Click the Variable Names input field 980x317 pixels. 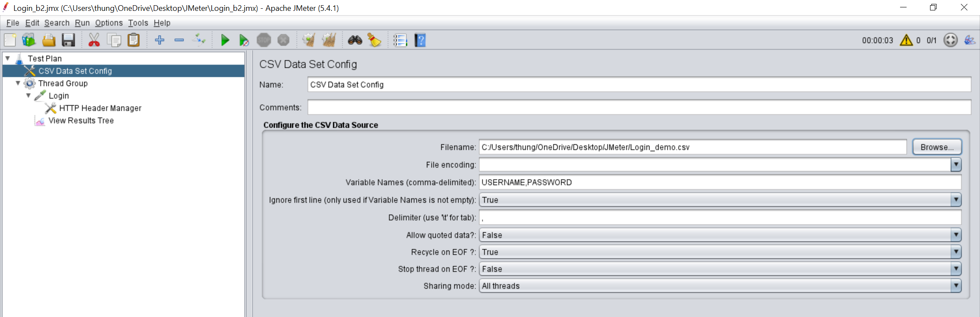(x=720, y=182)
